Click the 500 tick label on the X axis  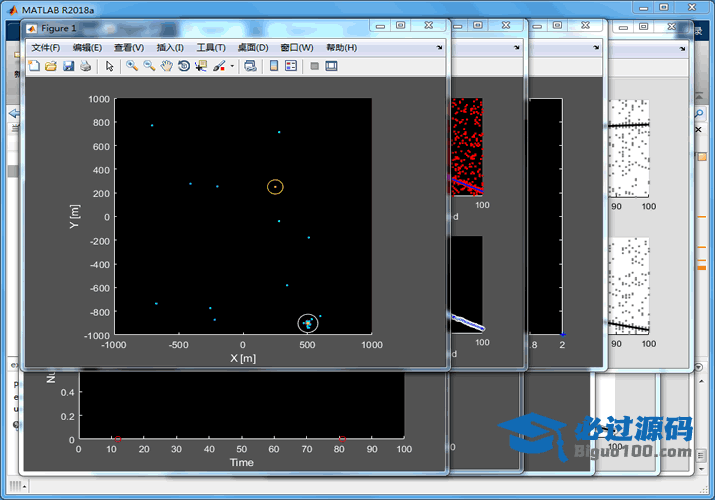pyautogui.click(x=307, y=345)
